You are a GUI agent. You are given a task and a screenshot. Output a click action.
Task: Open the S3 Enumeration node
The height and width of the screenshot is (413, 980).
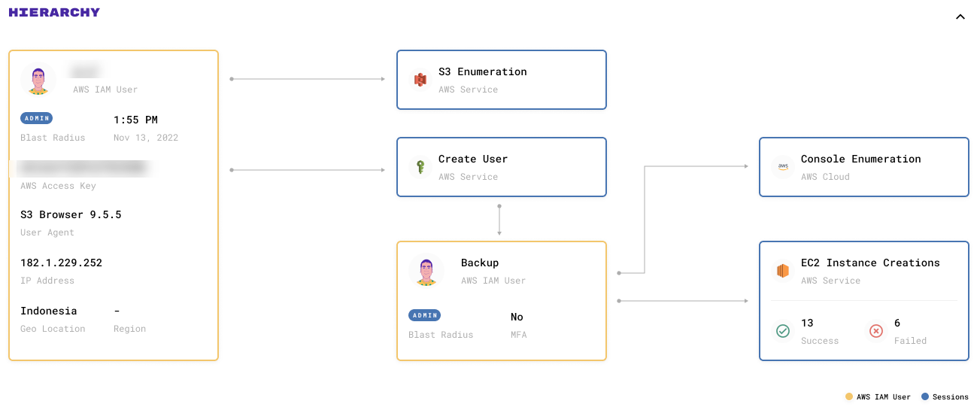tap(502, 80)
